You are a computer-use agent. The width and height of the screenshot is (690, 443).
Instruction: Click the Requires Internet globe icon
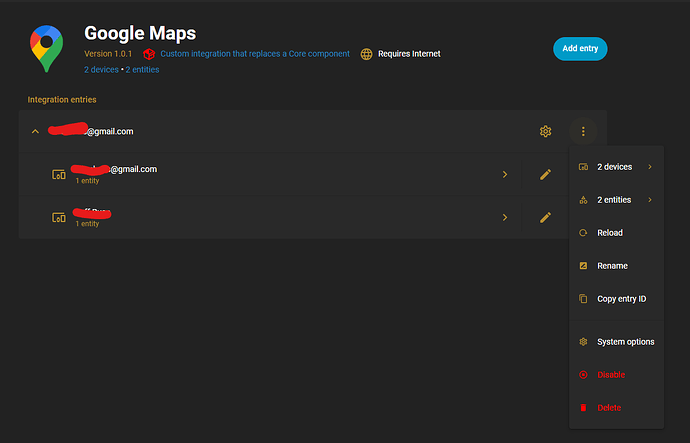coord(367,54)
